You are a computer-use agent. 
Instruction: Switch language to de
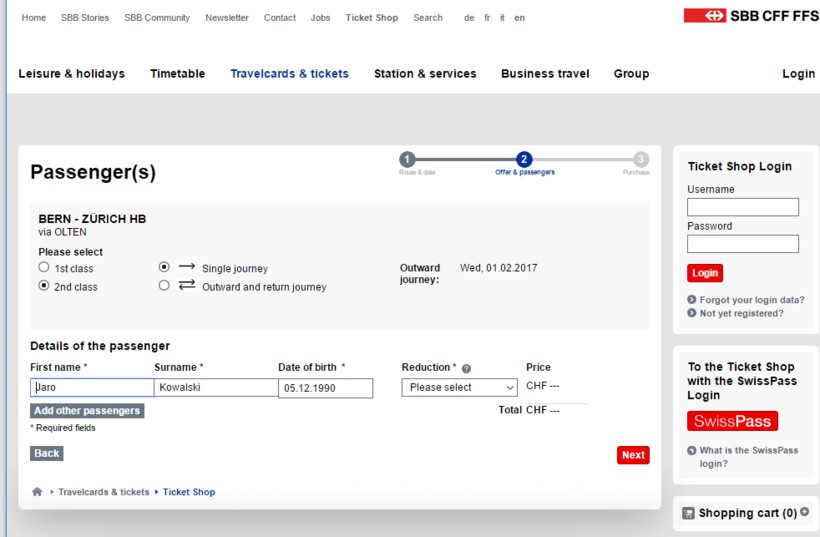[x=469, y=18]
